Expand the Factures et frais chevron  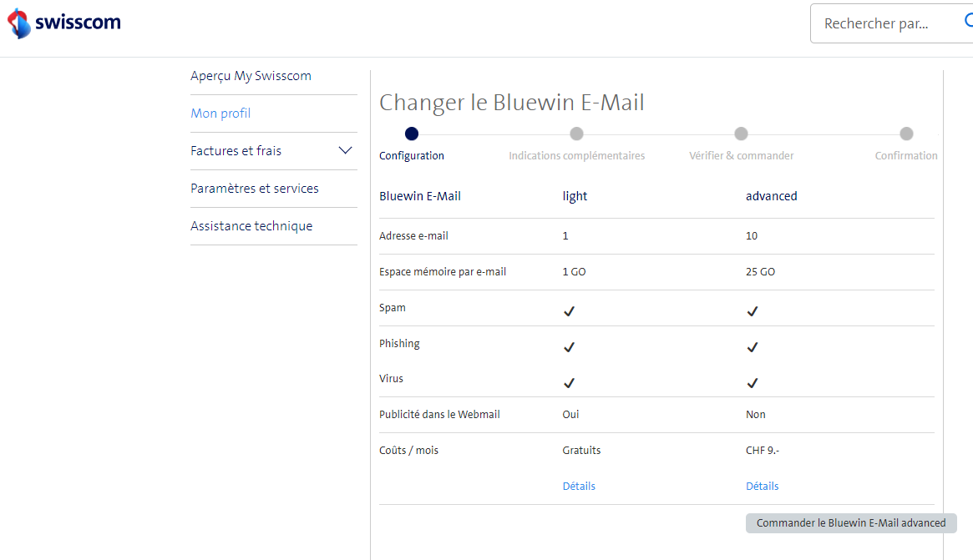pos(345,151)
